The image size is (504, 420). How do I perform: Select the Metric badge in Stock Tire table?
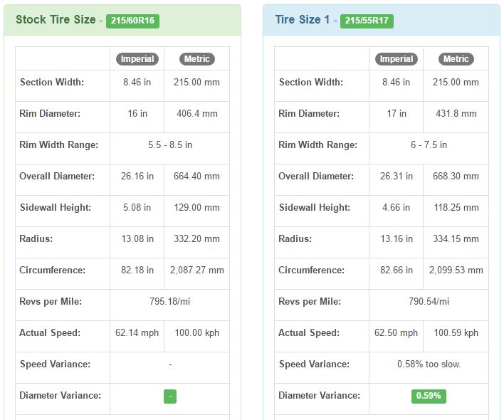point(196,59)
